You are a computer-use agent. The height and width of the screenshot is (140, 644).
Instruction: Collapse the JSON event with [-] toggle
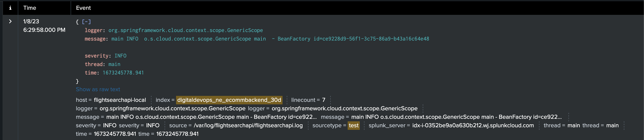point(86,22)
